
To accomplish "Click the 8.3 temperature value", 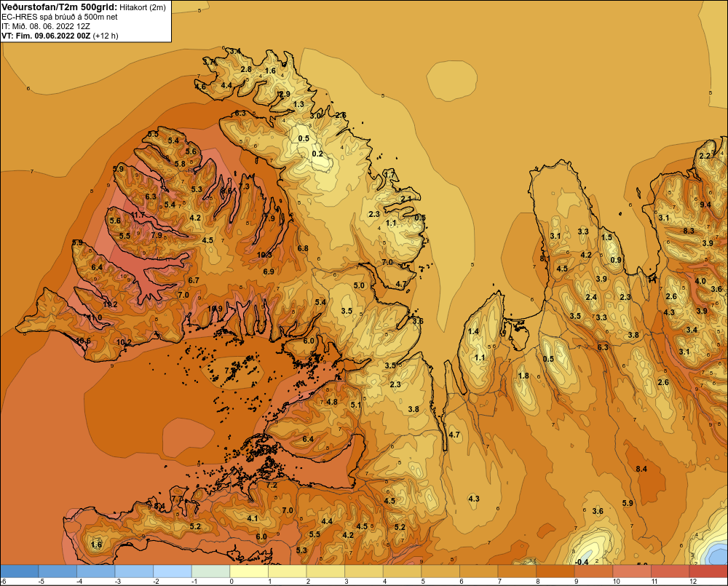I will (x=689, y=231).
